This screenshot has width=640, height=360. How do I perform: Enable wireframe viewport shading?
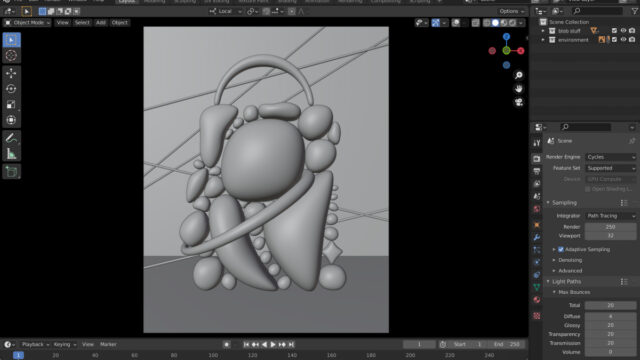click(x=487, y=23)
